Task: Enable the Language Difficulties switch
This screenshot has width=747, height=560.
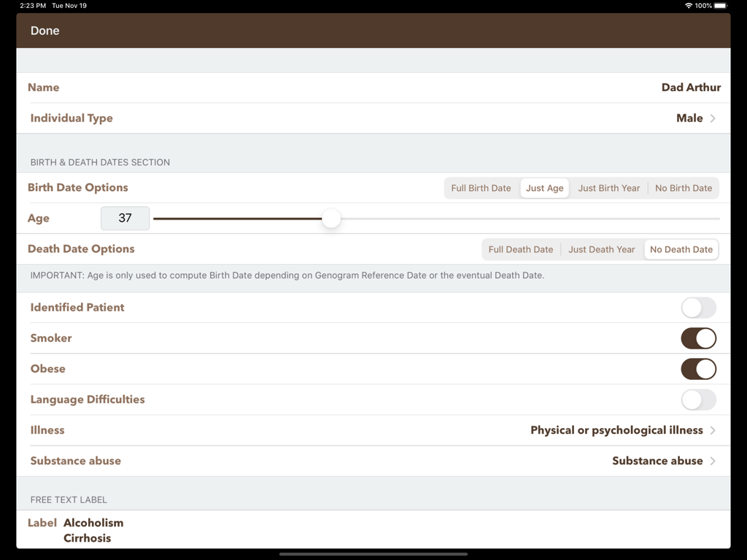Action: (x=698, y=400)
